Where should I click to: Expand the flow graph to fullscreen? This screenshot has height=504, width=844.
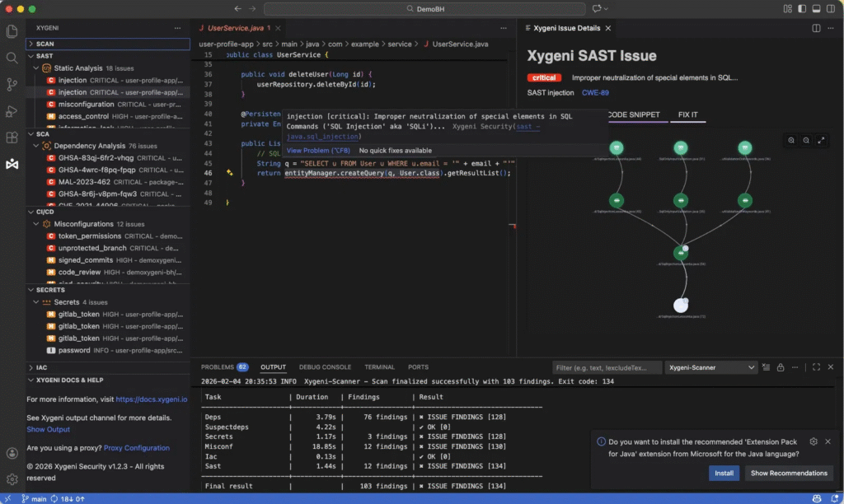point(821,140)
